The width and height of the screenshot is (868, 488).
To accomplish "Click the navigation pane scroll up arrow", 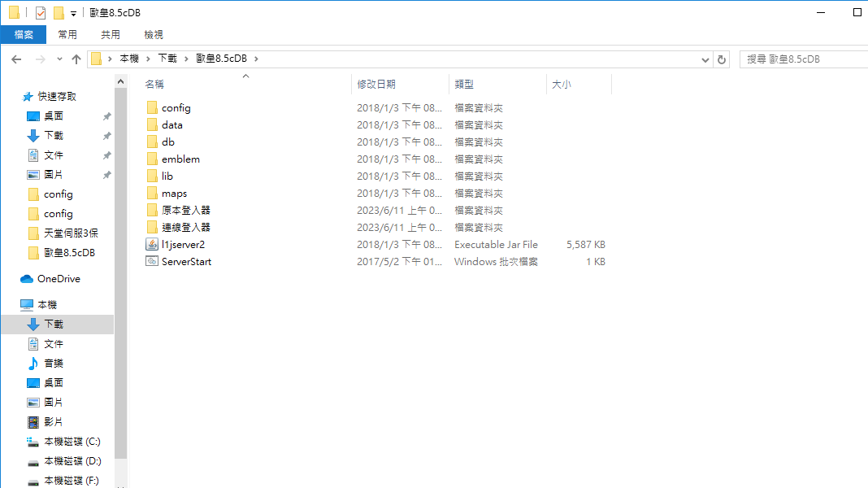I will point(120,82).
